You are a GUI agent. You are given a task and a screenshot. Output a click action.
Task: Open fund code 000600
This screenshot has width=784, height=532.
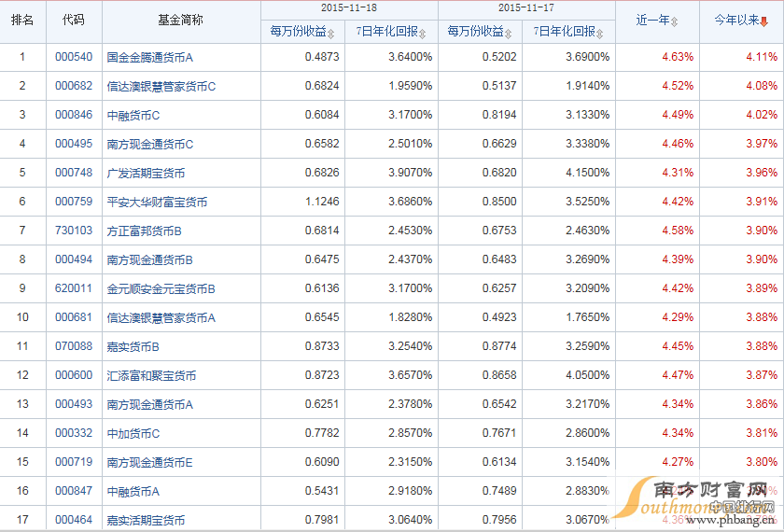[x=74, y=376]
